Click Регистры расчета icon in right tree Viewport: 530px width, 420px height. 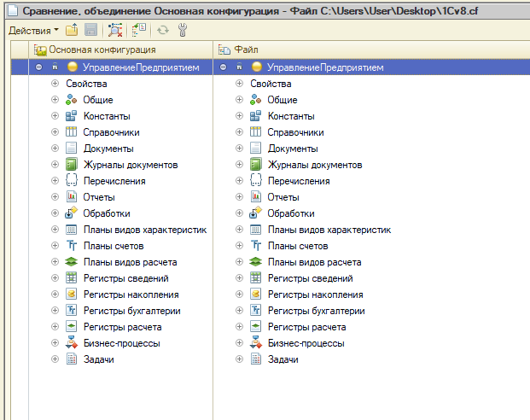point(255,327)
